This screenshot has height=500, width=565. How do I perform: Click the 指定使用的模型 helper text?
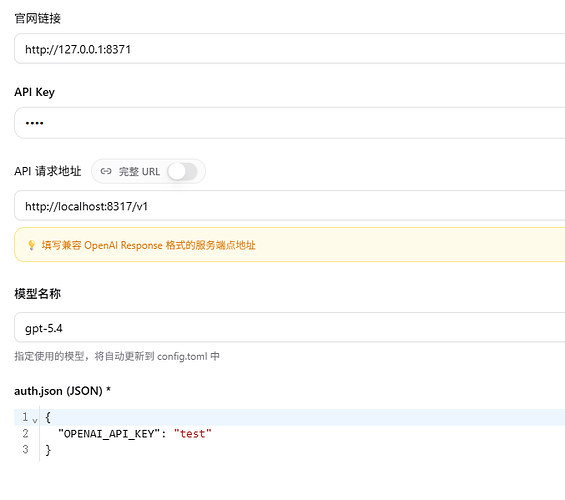click(x=117, y=356)
